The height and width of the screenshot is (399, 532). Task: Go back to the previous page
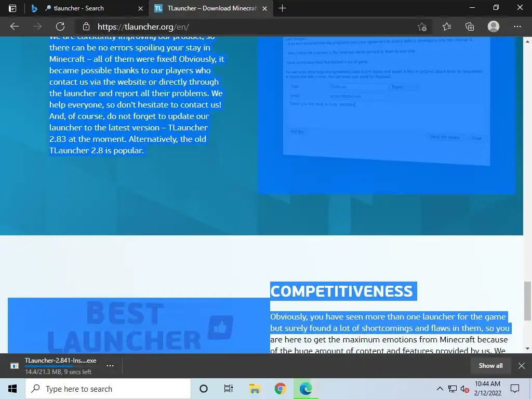click(x=14, y=26)
